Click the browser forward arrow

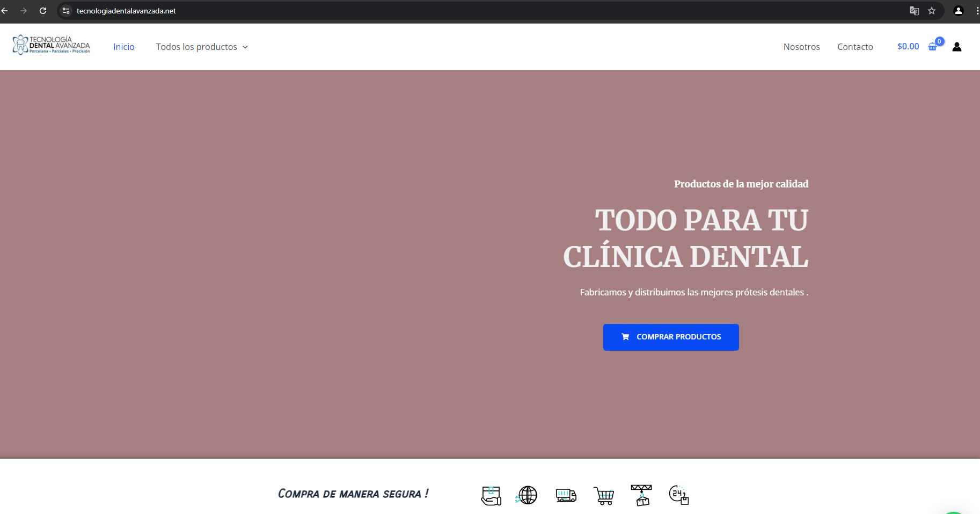click(24, 11)
